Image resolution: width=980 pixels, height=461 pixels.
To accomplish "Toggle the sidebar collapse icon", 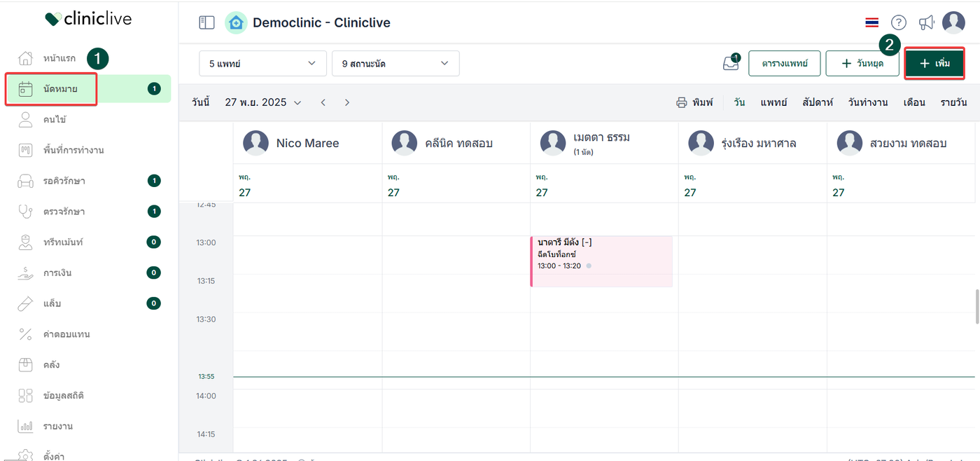I will click(206, 22).
